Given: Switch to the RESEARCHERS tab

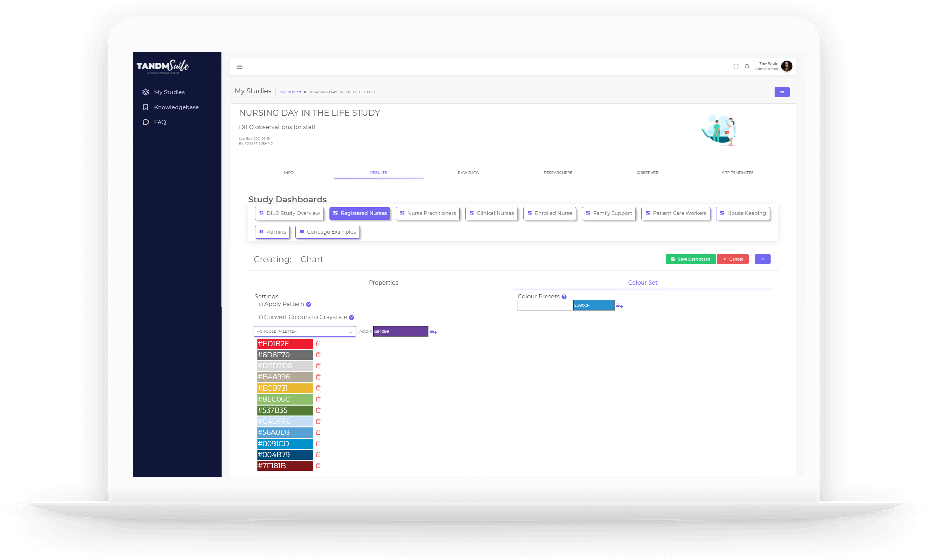Looking at the screenshot, I should 558,173.
